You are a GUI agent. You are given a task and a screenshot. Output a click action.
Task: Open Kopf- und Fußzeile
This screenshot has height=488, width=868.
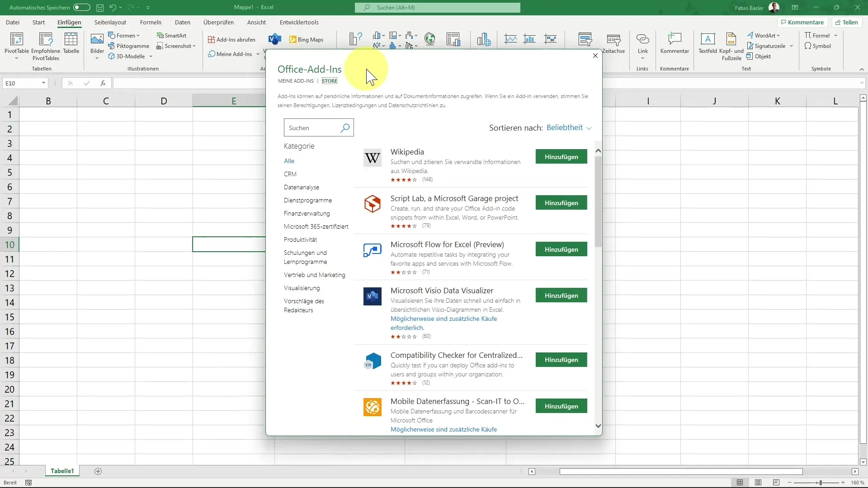pos(731,46)
